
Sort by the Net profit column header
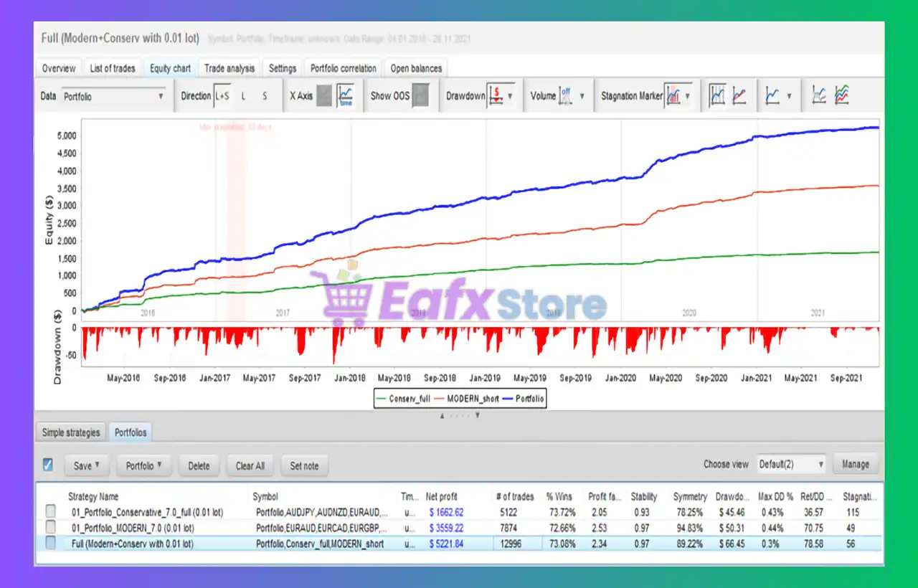click(442, 496)
